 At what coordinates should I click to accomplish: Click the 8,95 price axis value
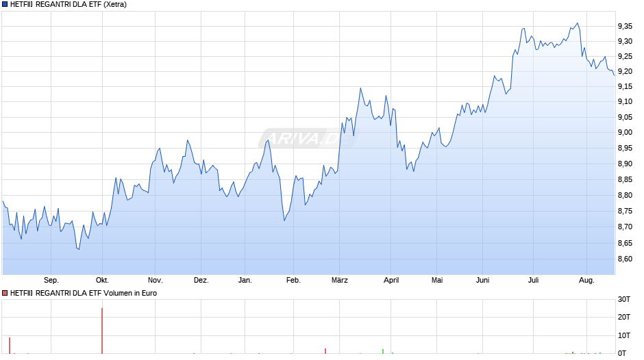click(x=625, y=149)
